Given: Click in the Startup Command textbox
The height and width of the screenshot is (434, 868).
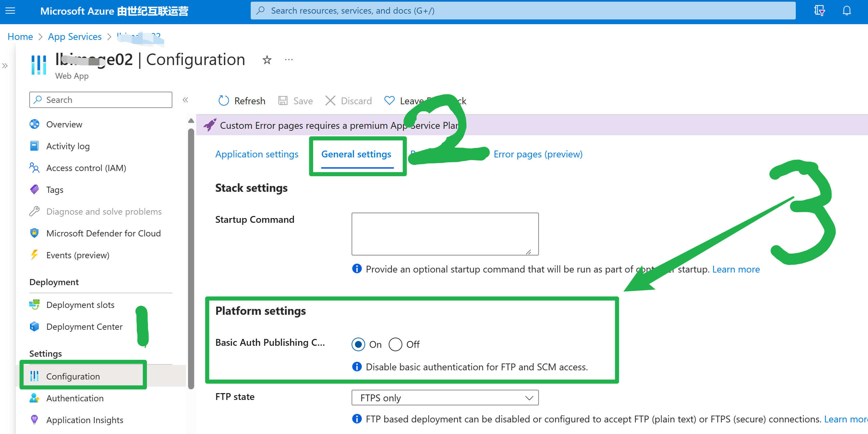Looking at the screenshot, I should click(x=445, y=234).
